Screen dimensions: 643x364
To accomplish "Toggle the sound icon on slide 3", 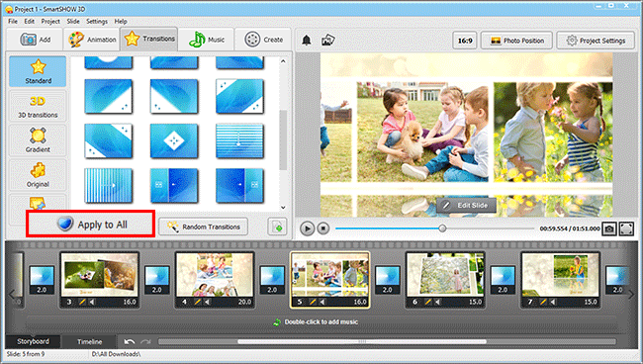I will pos(92,302).
